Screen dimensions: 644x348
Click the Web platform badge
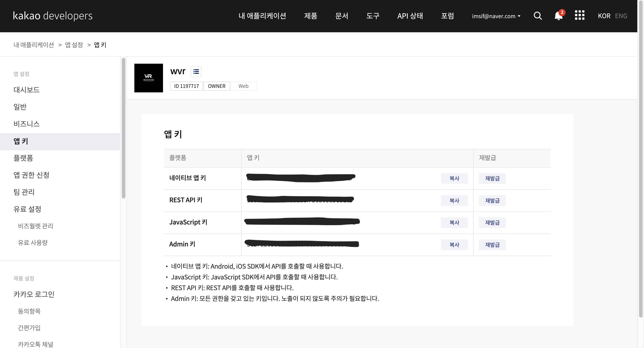243,86
